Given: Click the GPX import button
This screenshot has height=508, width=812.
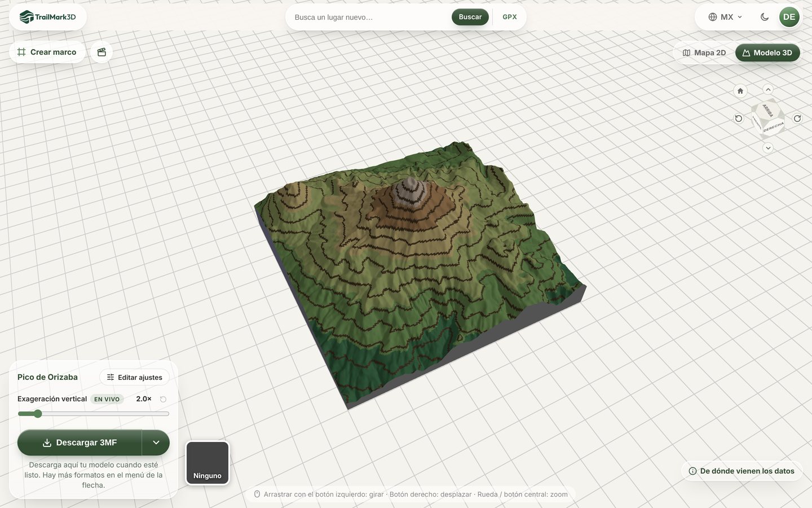Looking at the screenshot, I should [510, 17].
